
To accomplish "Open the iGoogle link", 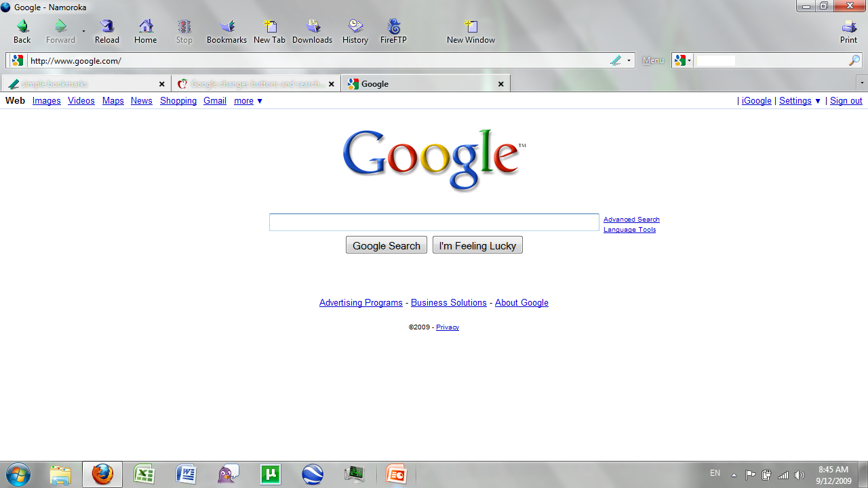I will click(757, 101).
